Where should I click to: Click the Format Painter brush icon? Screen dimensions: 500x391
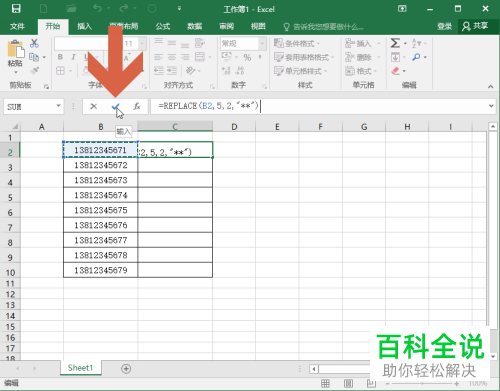click(34, 71)
